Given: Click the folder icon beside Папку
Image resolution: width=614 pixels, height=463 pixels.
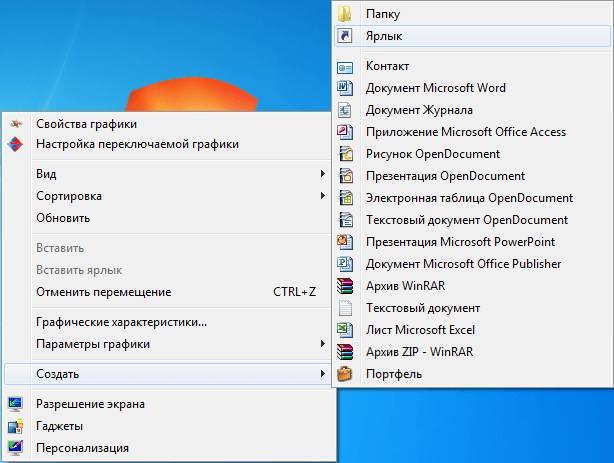Looking at the screenshot, I should [x=345, y=14].
